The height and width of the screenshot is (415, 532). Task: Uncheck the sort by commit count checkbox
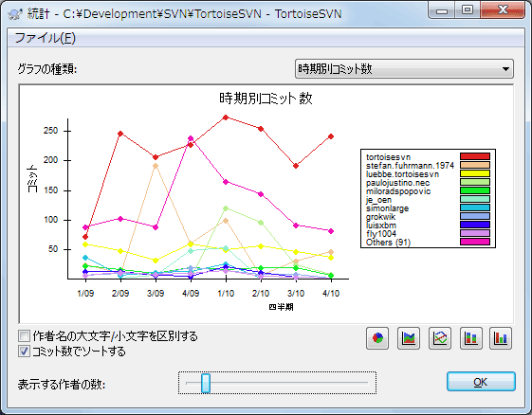click(x=24, y=351)
